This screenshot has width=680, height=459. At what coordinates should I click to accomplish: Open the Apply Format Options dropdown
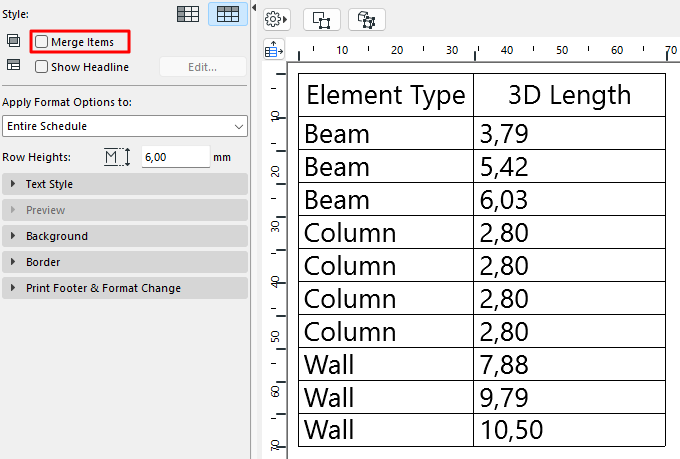124,126
